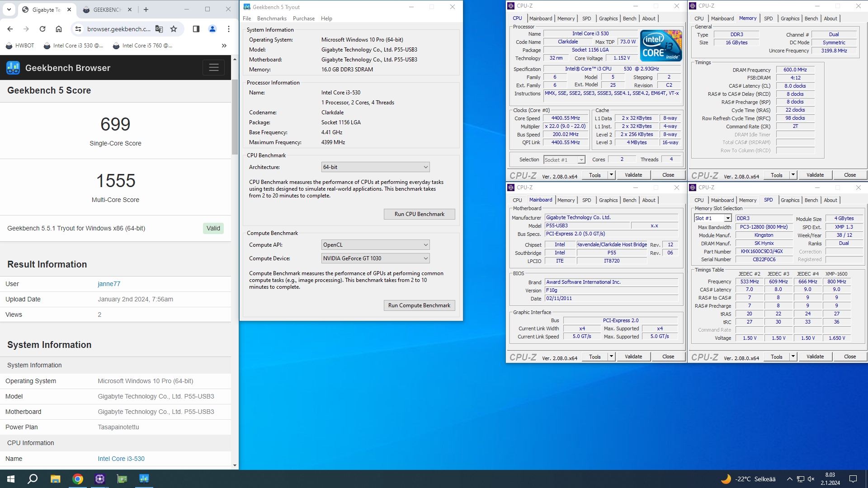The width and height of the screenshot is (868, 488).
Task: Switch to Graphics tab in CPU-Z CPU window
Action: click(608, 19)
